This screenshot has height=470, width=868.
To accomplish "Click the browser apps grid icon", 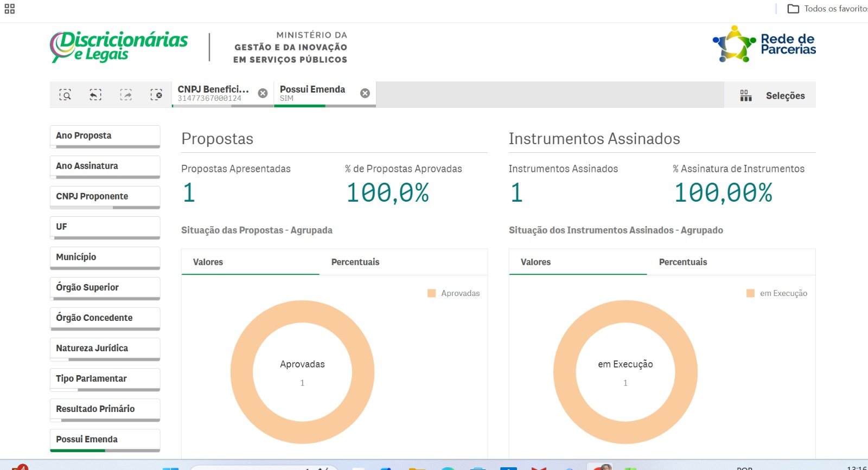I will [10, 9].
